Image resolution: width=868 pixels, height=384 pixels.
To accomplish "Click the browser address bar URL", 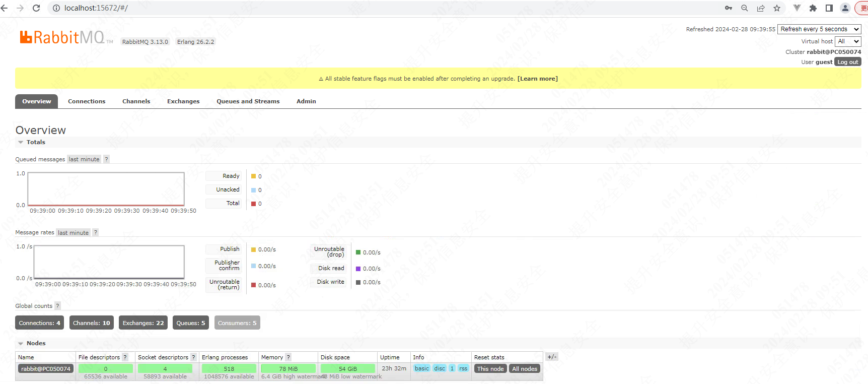I will coord(96,8).
